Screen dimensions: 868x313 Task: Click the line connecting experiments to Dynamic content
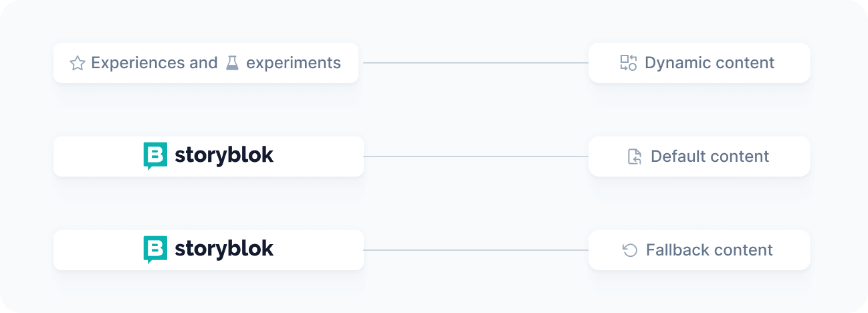tap(475, 63)
